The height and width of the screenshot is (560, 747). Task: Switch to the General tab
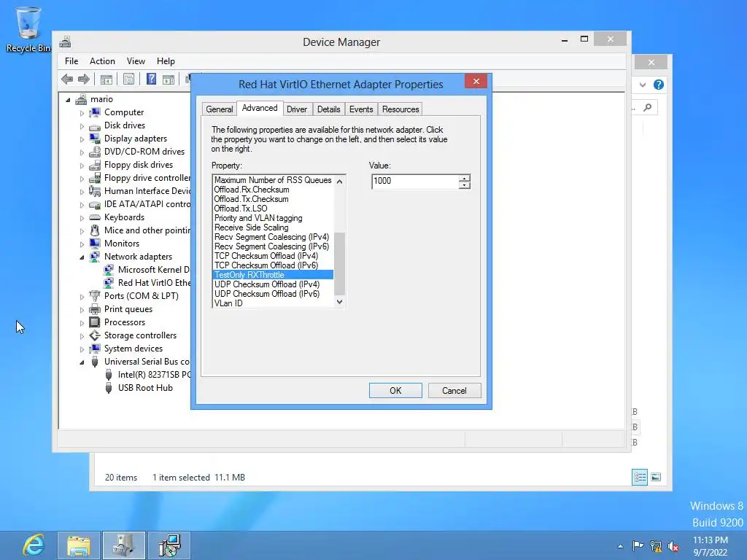219,109
